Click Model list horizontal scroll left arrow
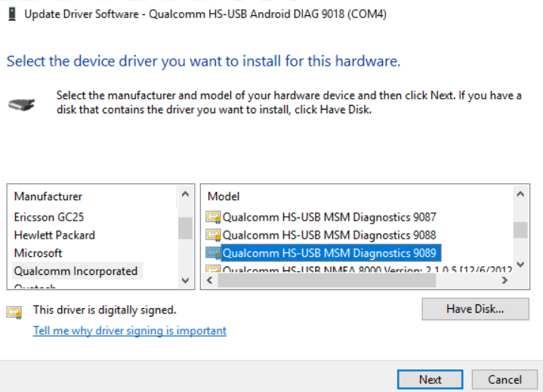 pyautogui.click(x=209, y=280)
